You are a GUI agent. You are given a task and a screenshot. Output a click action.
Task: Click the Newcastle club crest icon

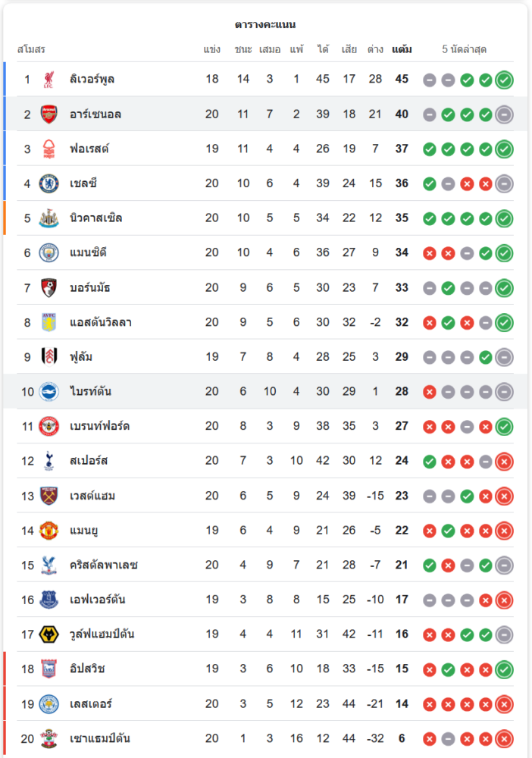[49, 218]
